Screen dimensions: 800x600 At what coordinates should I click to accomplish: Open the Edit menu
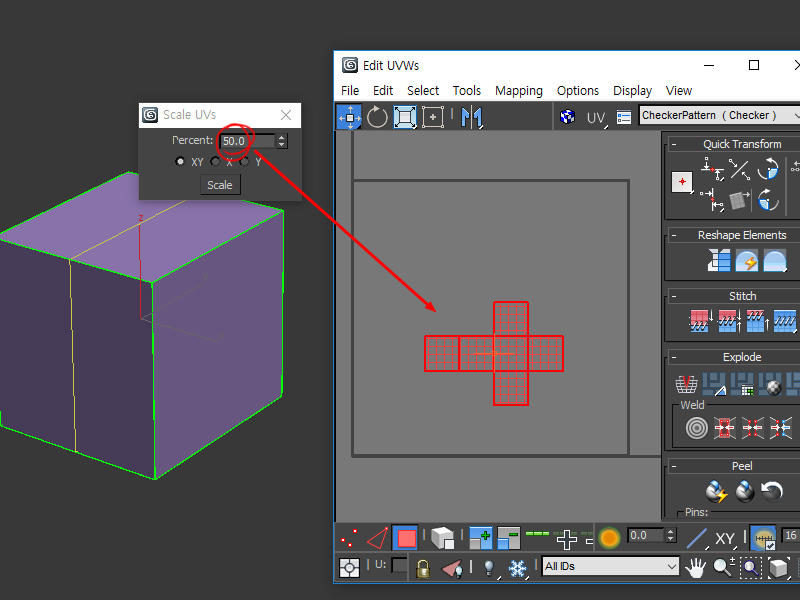tap(383, 91)
